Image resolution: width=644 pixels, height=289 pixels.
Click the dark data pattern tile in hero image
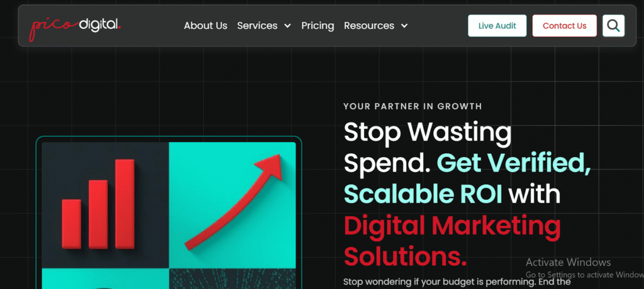click(x=232, y=279)
